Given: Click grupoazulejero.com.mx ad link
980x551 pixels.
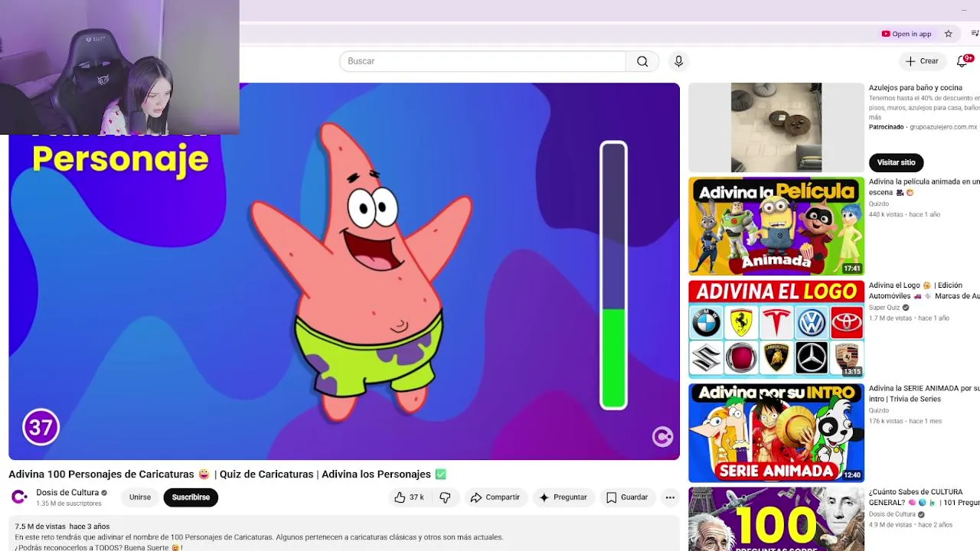Looking at the screenshot, I should point(943,127).
